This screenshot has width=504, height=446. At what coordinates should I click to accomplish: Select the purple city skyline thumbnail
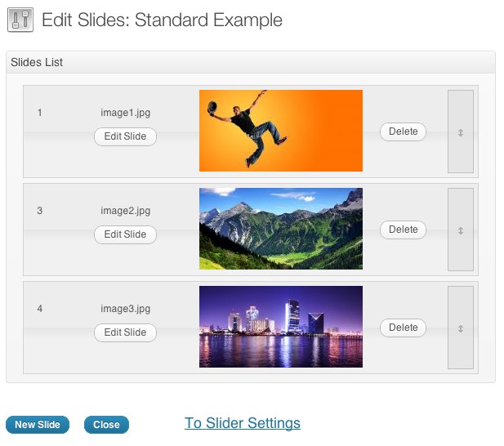tap(281, 327)
